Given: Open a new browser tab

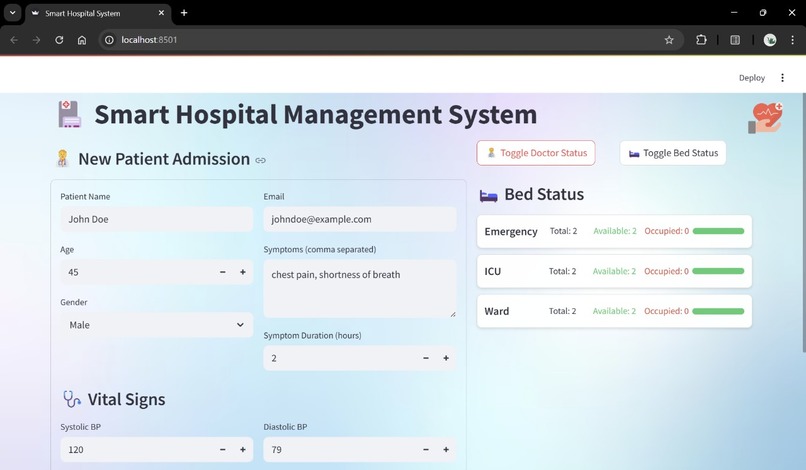Looking at the screenshot, I should tap(184, 13).
